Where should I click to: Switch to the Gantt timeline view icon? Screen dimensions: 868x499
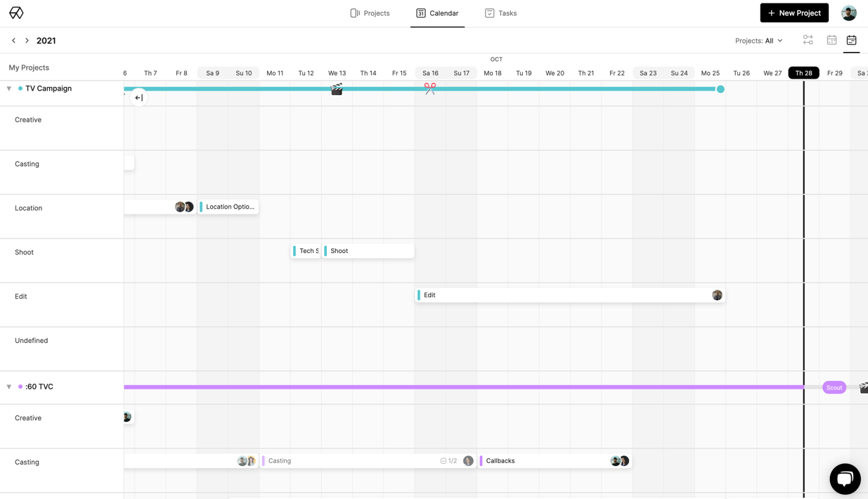tap(808, 41)
